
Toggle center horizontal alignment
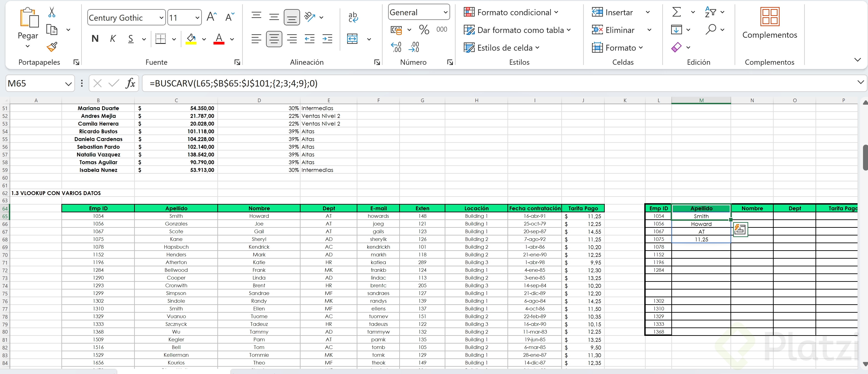[274, 39]
